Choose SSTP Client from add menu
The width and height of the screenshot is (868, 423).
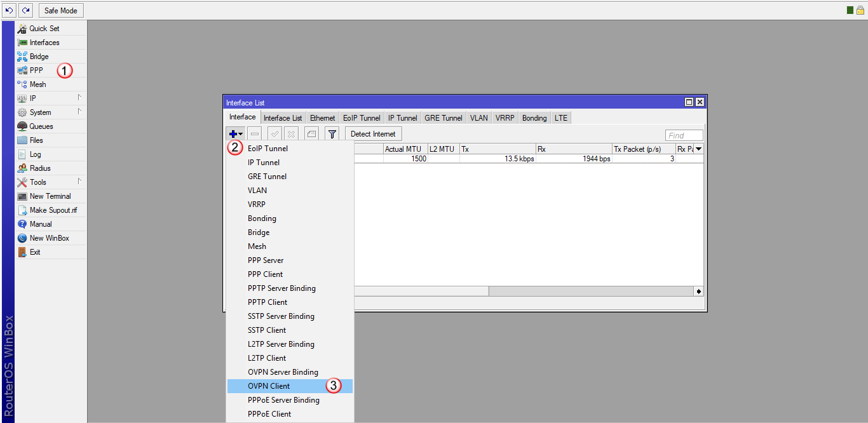click(x=290, y=330)
